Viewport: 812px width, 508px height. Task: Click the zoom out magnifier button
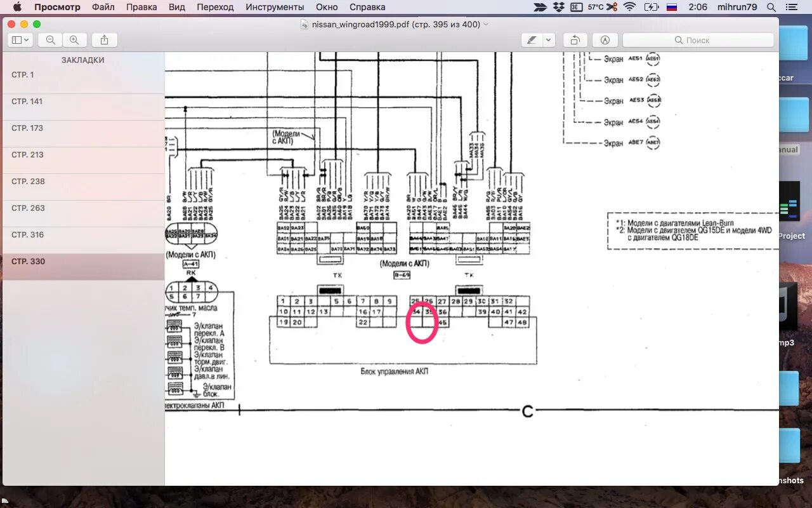coord(50,40)
